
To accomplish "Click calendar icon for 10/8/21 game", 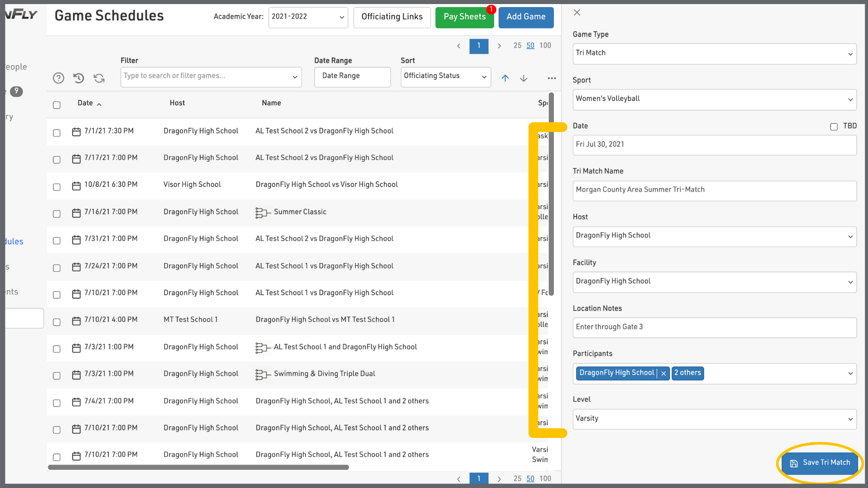I will 76,185.
